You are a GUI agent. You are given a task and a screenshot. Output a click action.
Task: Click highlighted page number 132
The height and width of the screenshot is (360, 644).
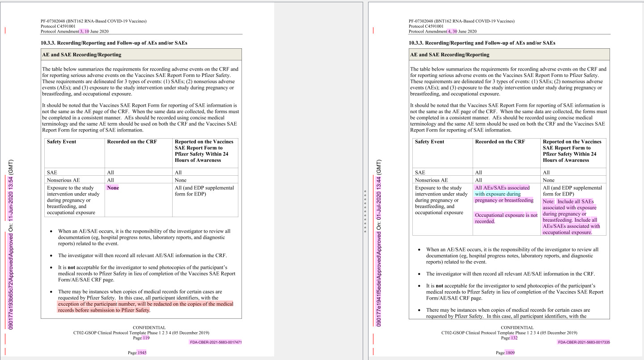pyautogui.click(x=514, y=338)
